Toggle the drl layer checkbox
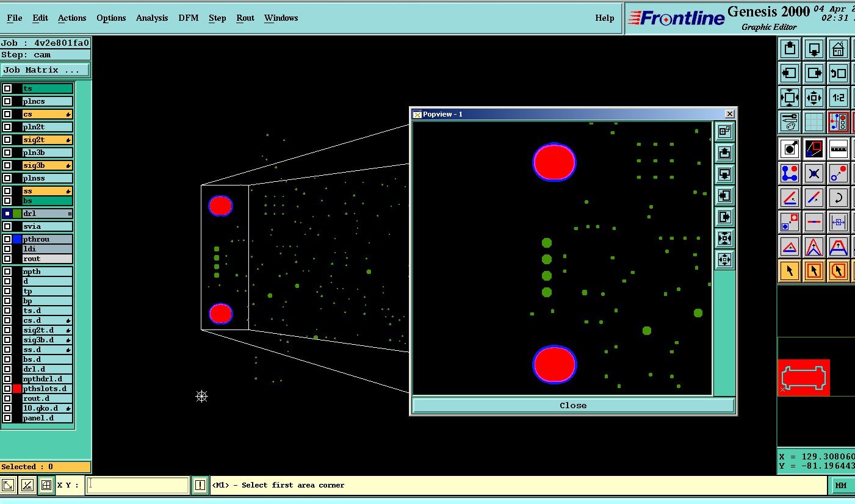855x504 pixels. (x=7, y=214)
